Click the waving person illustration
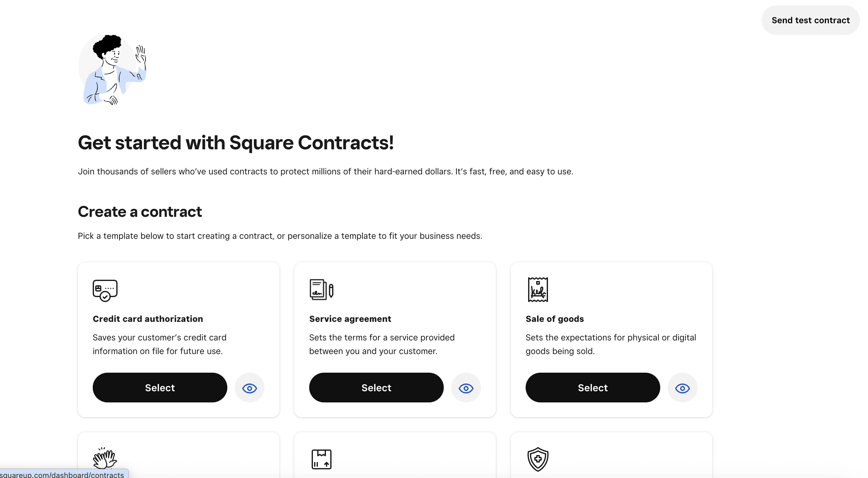This screenshot has height=478, width=868. 113,70
